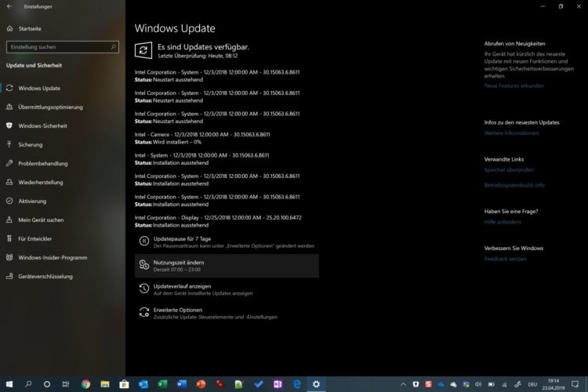Viewport: 588px width, 392px height.
Task: Open Microsoft Edge from the taskbar
Action: point(296,384)
